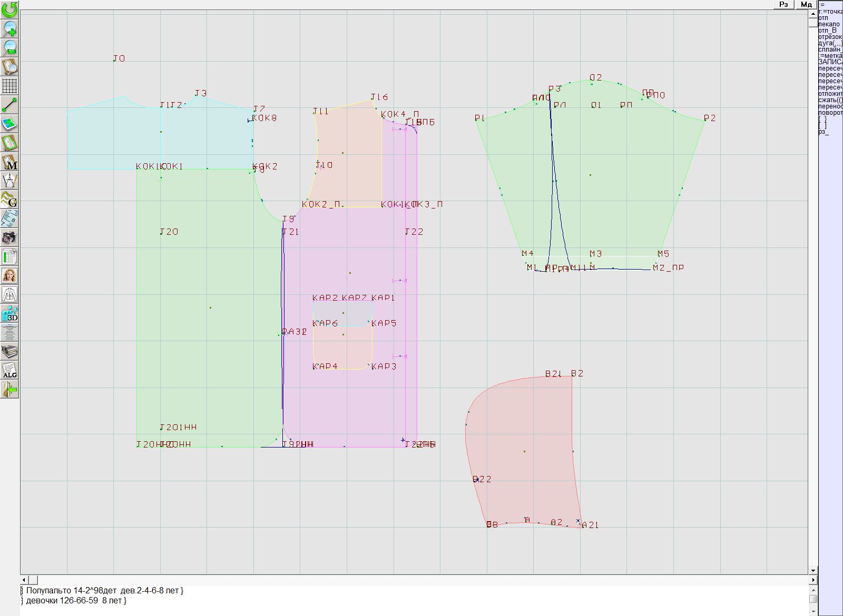
Task: Open the pattern with M icon
Action: coord(9,162)
